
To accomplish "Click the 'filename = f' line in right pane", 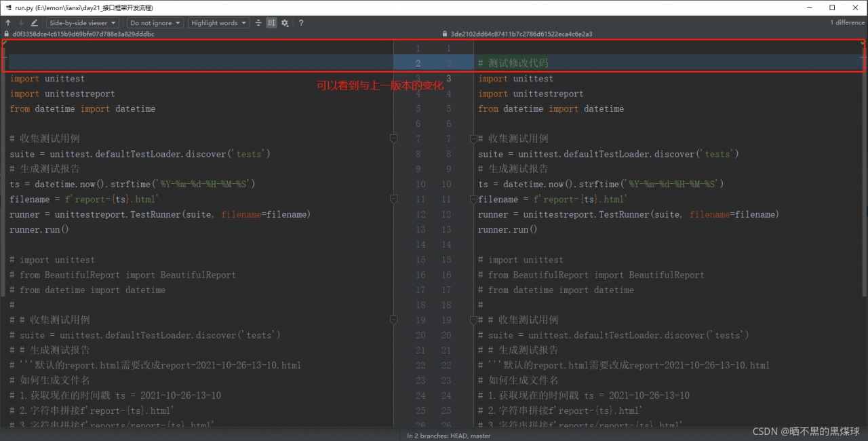I will coord(553,199).
